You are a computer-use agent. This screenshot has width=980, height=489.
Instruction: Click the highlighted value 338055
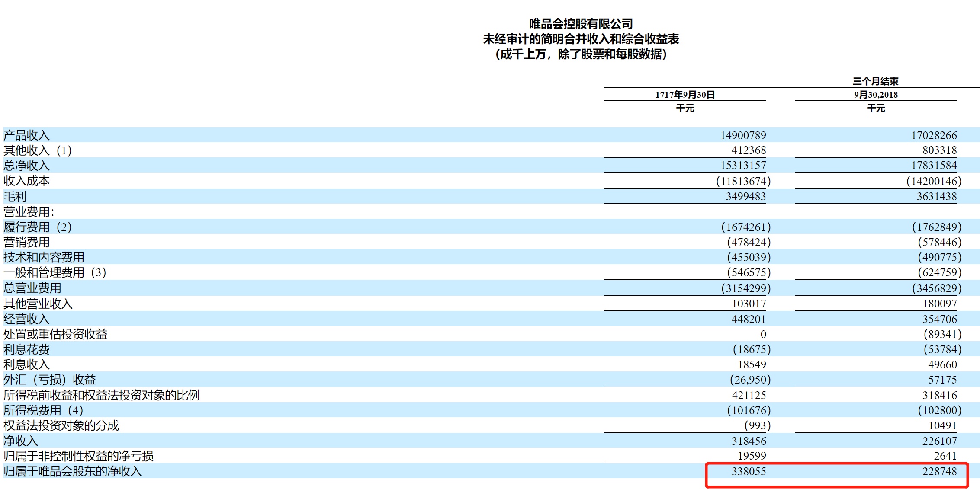(x=749, y=471)
